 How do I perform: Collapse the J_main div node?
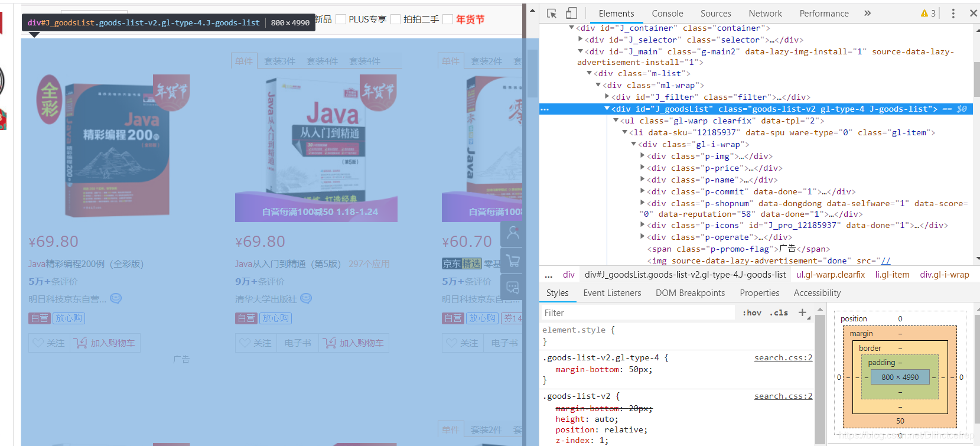[x=580, y=51]
